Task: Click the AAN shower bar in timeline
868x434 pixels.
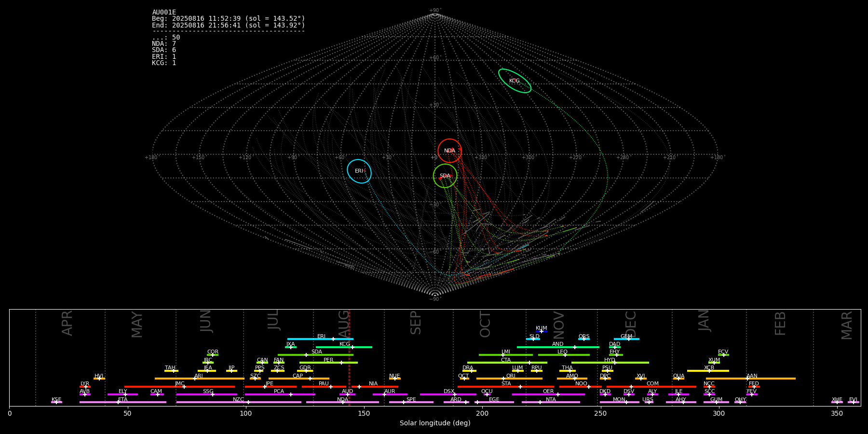Action: 751,379
